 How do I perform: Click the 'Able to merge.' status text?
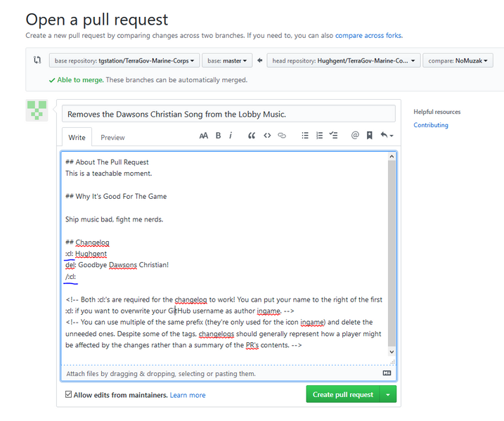tap(80, 79)
